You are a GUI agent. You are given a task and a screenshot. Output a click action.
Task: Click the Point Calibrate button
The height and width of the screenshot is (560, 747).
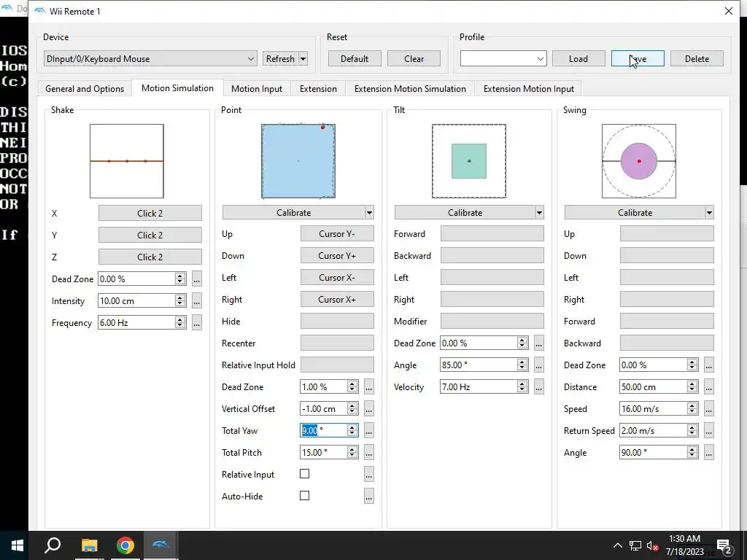tap(293, 213)
